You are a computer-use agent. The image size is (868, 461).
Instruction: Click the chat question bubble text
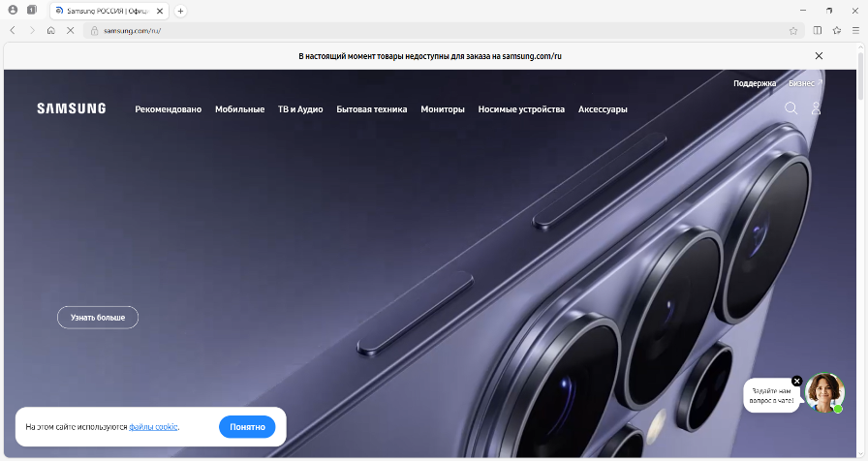pyautogui.click(x=772, y=396)
